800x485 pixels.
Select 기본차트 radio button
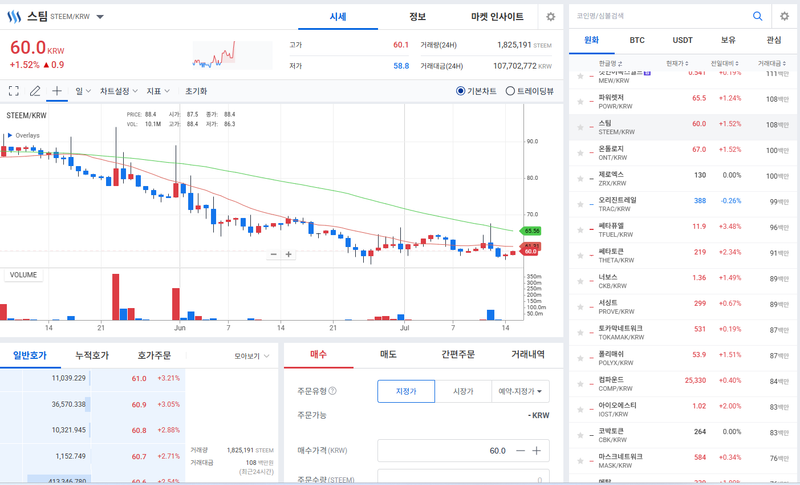[460, 91]
